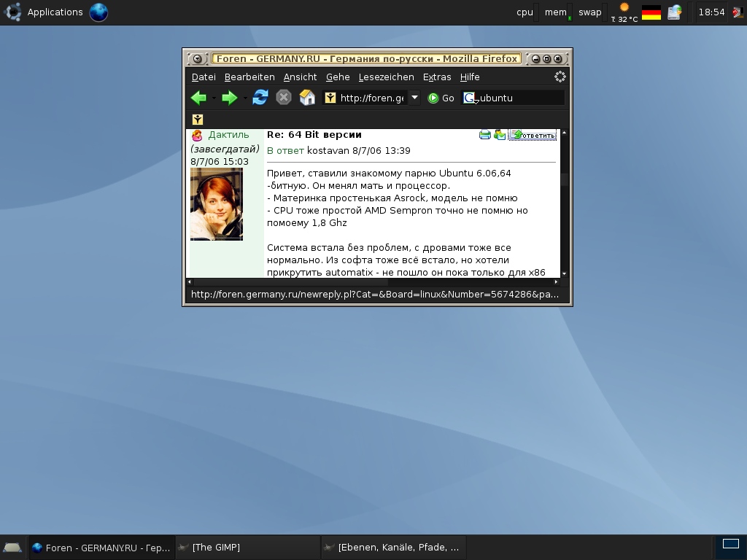Click the mem usage monitor
Image resolution: width=747 pixels, height=560 pixels.
[558, 12]
